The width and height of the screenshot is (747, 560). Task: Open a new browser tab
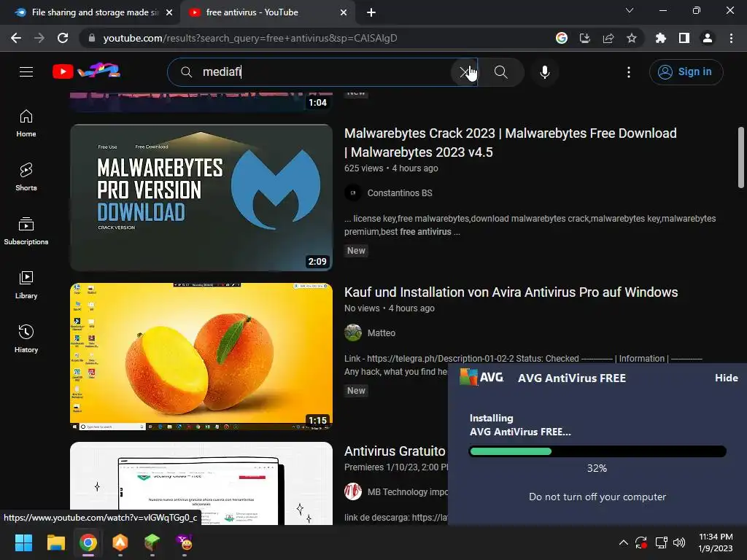[x=371, y=13]
